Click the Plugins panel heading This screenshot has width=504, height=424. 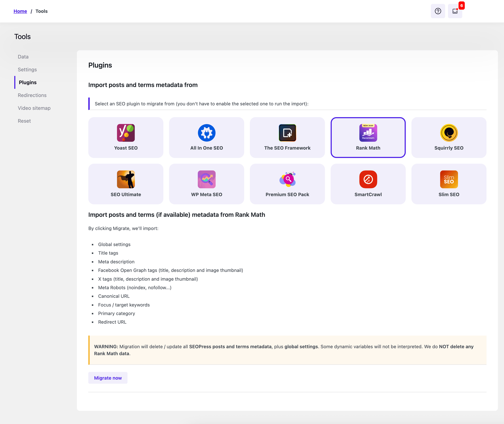pos(100,65)
